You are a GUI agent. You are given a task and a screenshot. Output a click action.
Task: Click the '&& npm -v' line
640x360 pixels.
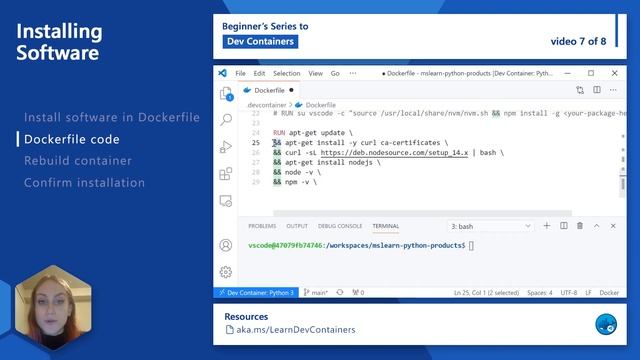click(295, 182)
